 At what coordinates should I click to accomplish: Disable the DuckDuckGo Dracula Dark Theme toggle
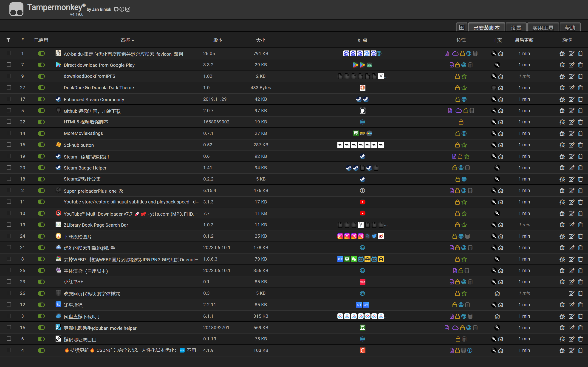pyautogui.click(x=41, y=88)
